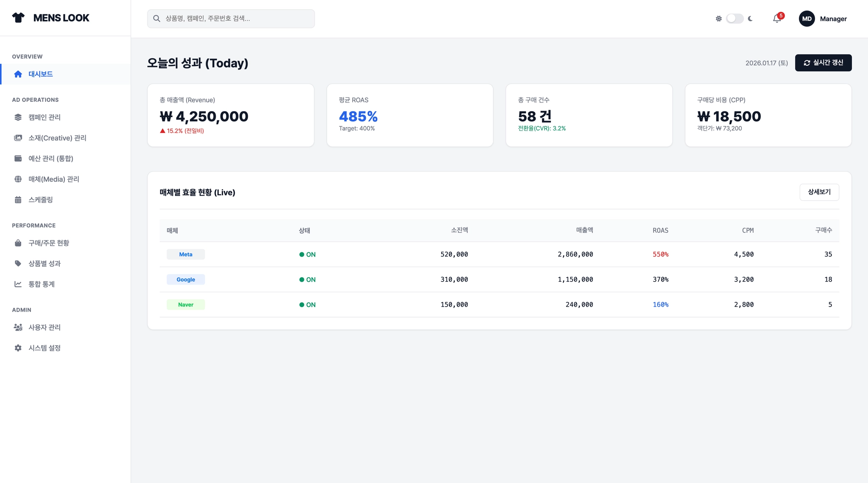The width and height of the screenshot is (868, 483).
Task: Toggle the dark mode switch
Action: (734, 19)
